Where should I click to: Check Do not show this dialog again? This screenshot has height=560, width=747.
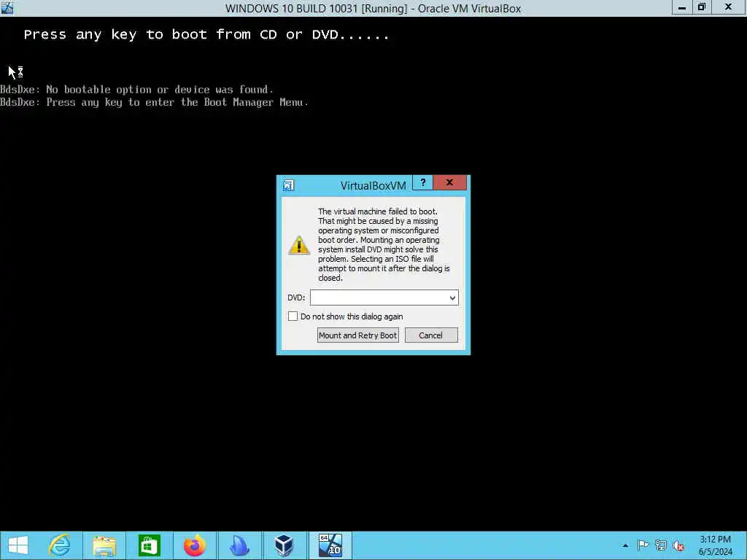(293, 316)
